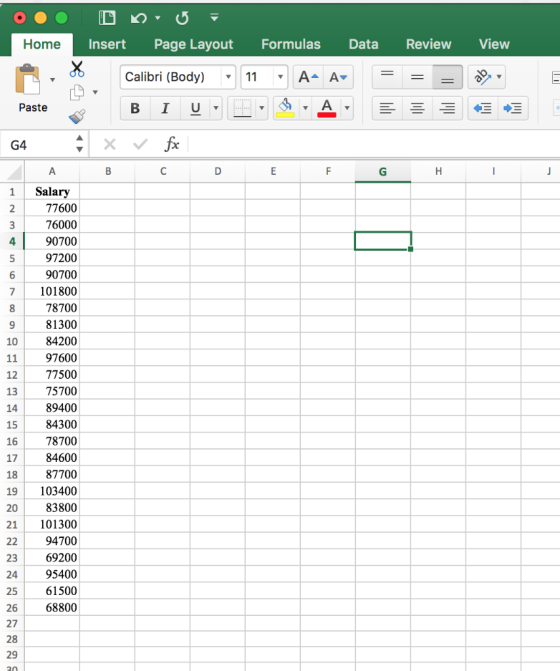This screenshot has height=671, width=560.
Task: Open the Formulas tab
Action: click(291, 44)
